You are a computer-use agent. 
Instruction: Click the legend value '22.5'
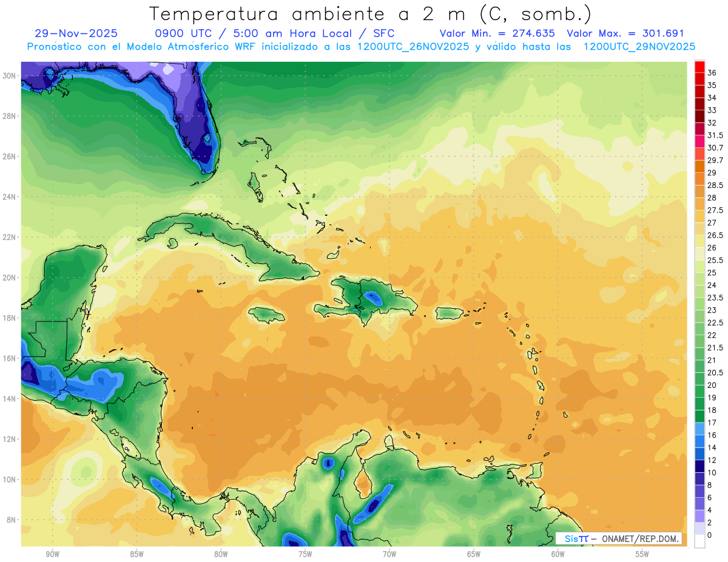pyautogui.click(x=715, y=323)
